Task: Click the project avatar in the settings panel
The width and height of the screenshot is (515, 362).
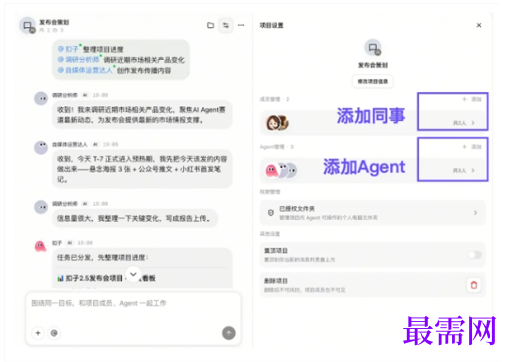Action: click(373, 48)
